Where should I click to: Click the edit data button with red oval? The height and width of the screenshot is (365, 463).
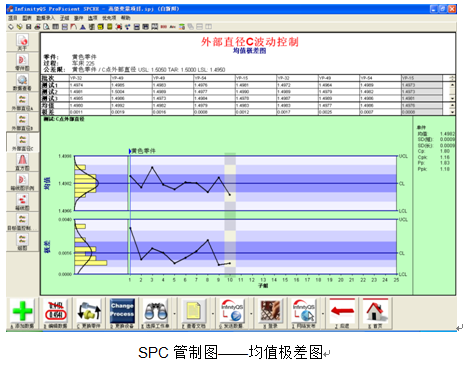(x=56, y=311)
